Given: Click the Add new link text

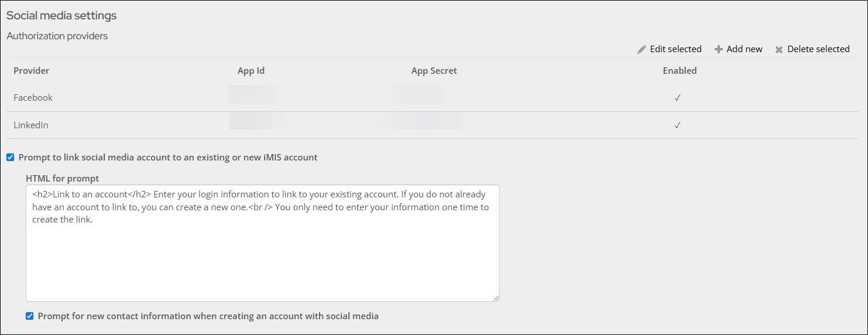Looking at the screenshot, I should [x=745, y=49].
